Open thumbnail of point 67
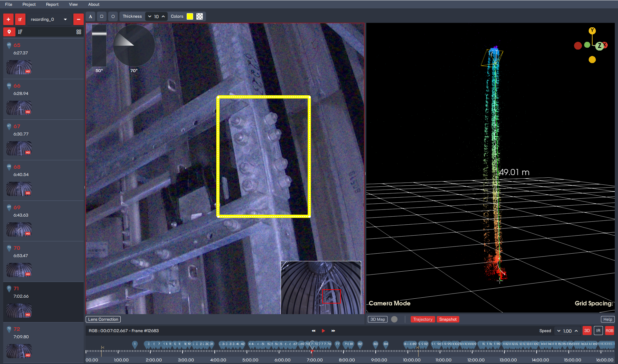This screenshot has height=364, width=618. (x=19, y=148)
